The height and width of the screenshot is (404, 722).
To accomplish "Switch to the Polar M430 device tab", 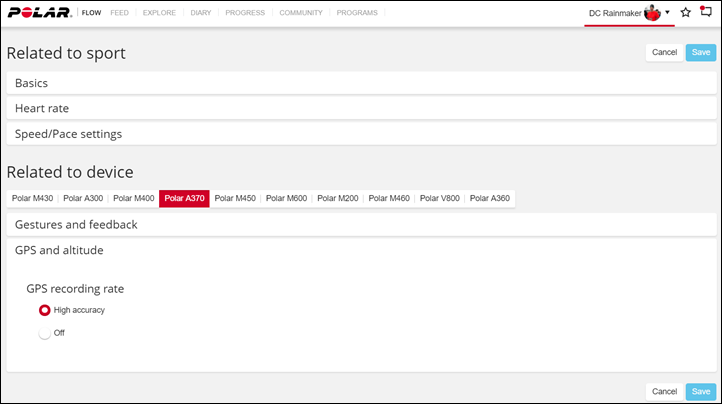I will tap(32, 199).
